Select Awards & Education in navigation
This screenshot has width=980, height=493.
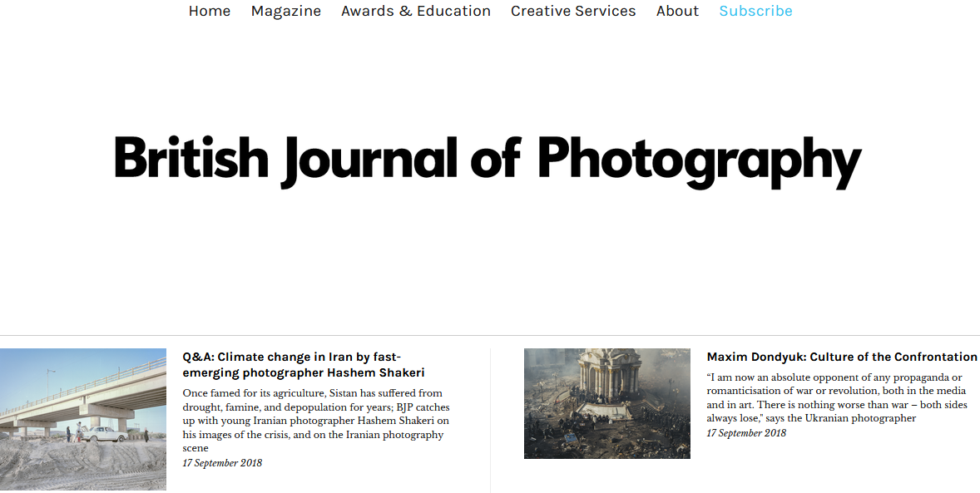(415, 11)
